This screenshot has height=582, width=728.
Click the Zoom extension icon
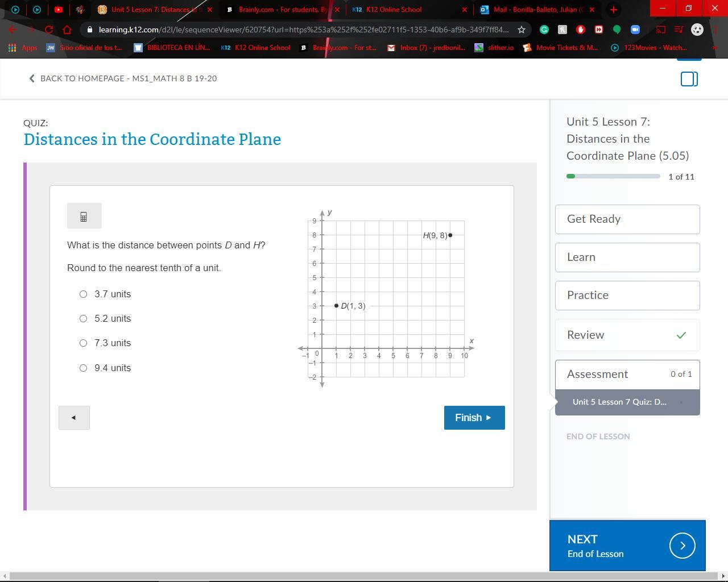(635, 30)
